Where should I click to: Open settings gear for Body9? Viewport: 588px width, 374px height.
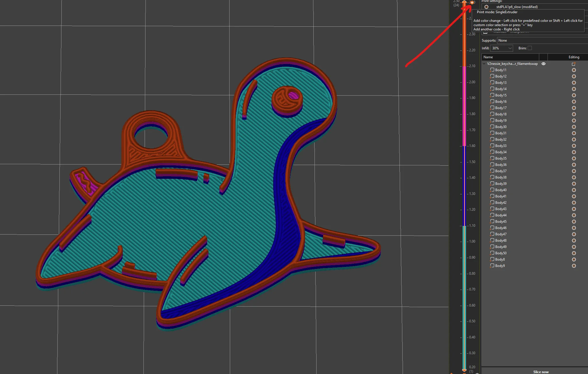574,266
